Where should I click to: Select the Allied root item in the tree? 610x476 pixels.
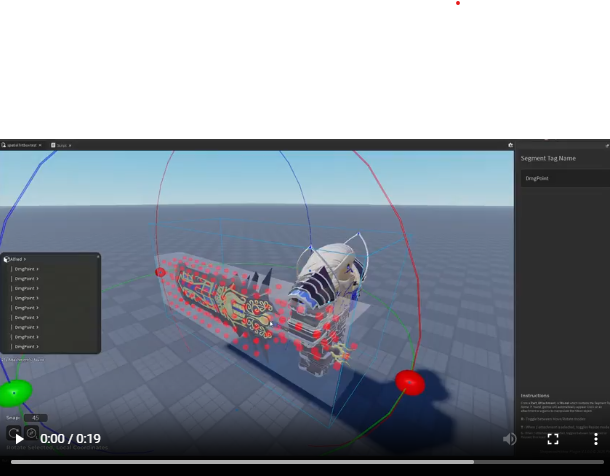14,259
